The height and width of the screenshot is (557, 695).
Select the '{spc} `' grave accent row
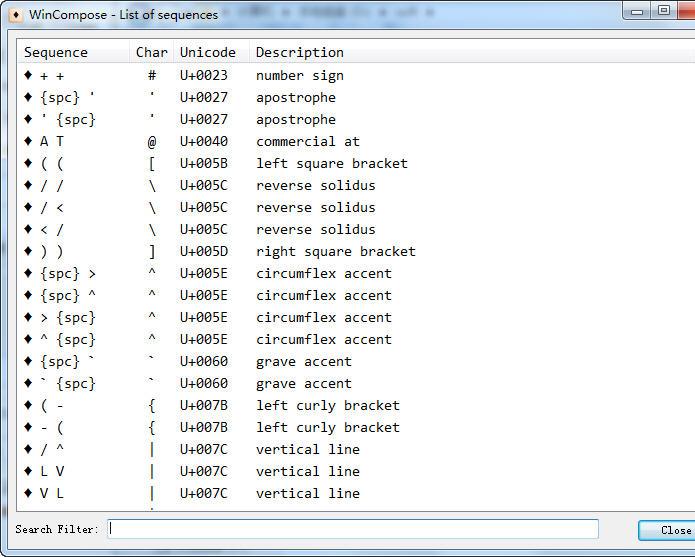356,362
